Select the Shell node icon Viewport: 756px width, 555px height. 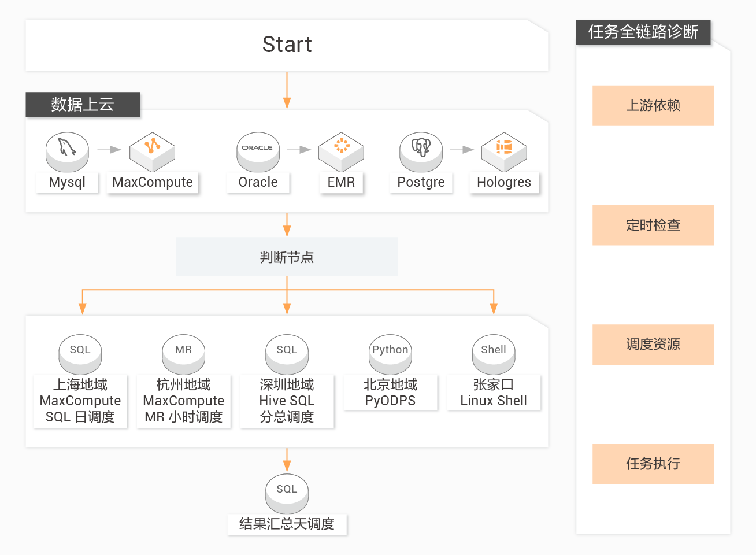click(494, 353)
